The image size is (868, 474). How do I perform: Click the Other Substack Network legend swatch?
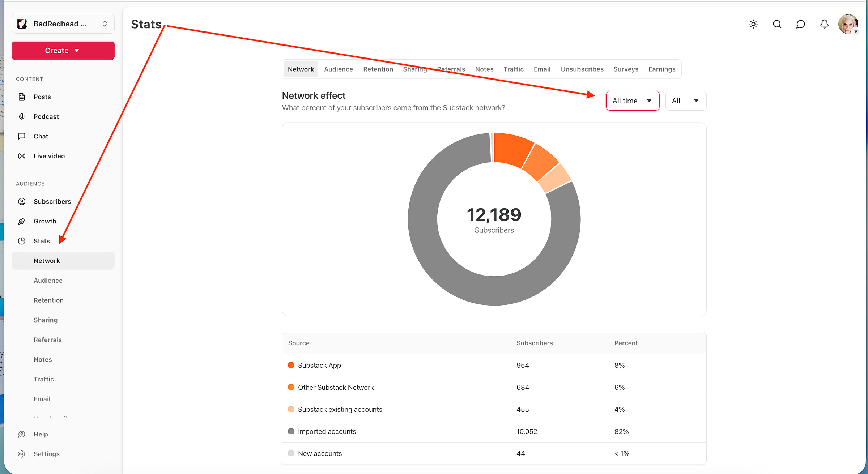pyautogui.click(x=291, y=387)
